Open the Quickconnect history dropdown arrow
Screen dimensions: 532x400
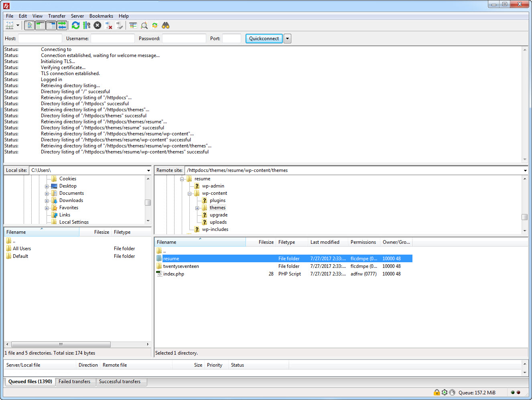tap(287, 39)
